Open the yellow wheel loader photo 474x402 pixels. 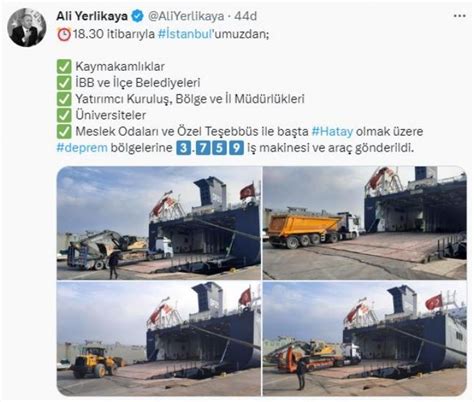click(159, 338)
